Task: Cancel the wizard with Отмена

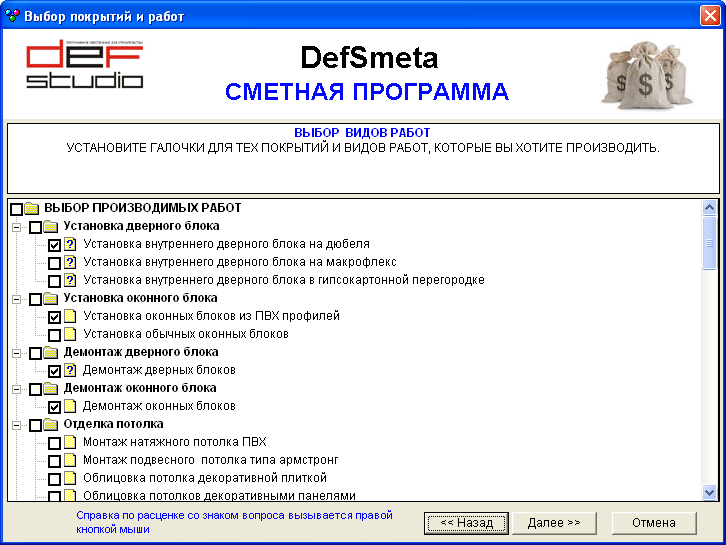Action: pyautogui.click(x=654, y=523)
